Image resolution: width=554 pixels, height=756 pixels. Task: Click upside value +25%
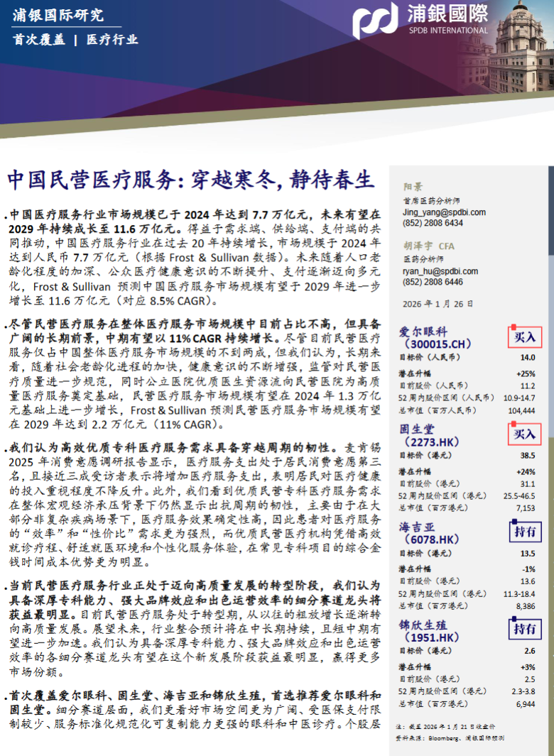pos(526,373)
